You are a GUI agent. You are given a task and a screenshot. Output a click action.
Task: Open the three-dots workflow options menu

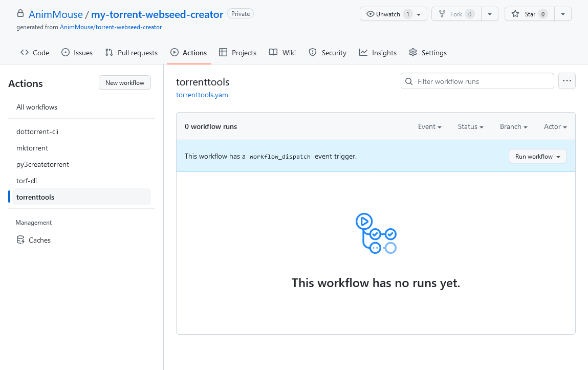[x=567, y=81]
